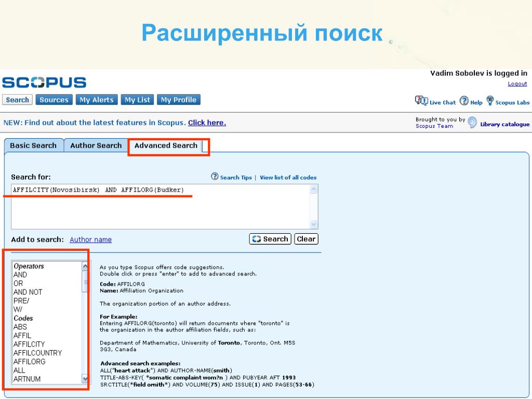The width and height of the screenshot is (532, 399).
Task: Click the Library catalogue shell icon
Action: [x=472, y=123]
